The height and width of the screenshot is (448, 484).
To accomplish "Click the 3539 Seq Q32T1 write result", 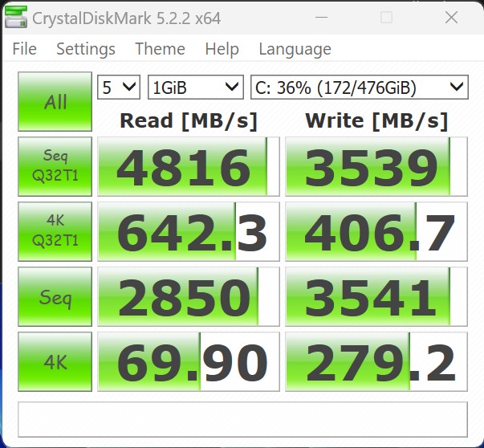I will 376,167.
